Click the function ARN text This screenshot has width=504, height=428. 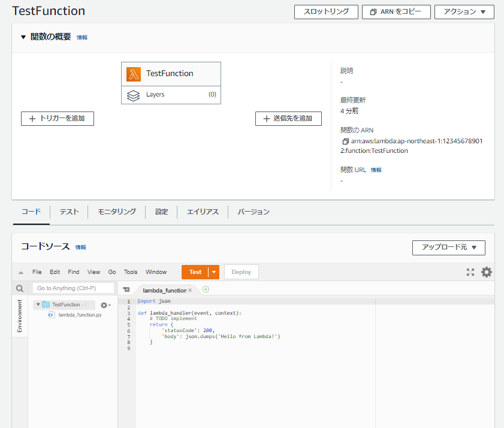coord(412,146)
